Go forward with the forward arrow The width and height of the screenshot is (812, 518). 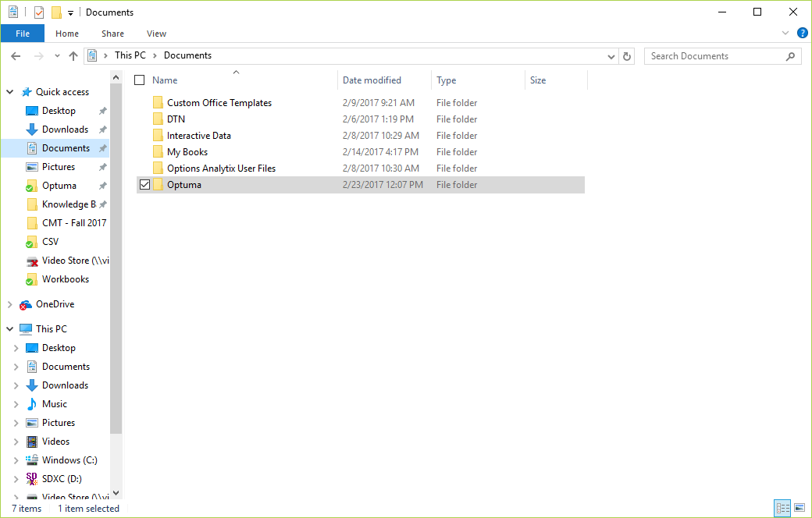[x=39, y=56]
